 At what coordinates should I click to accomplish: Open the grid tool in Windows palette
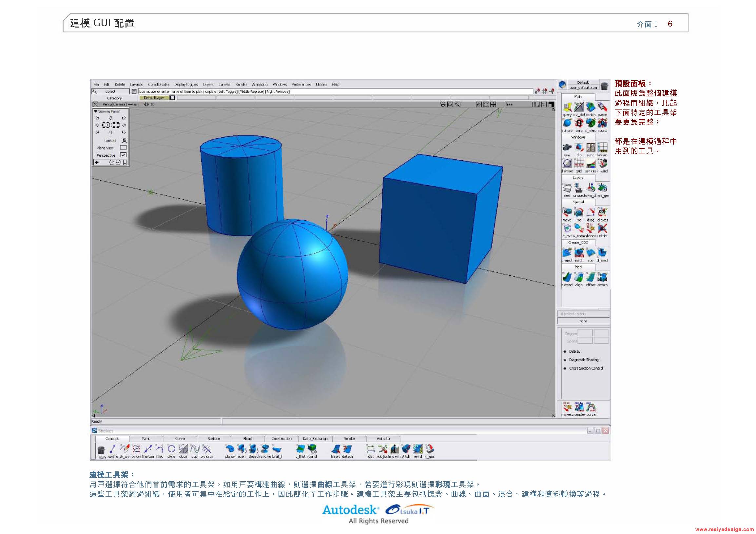pyautogui.click(x=579, y=163)
